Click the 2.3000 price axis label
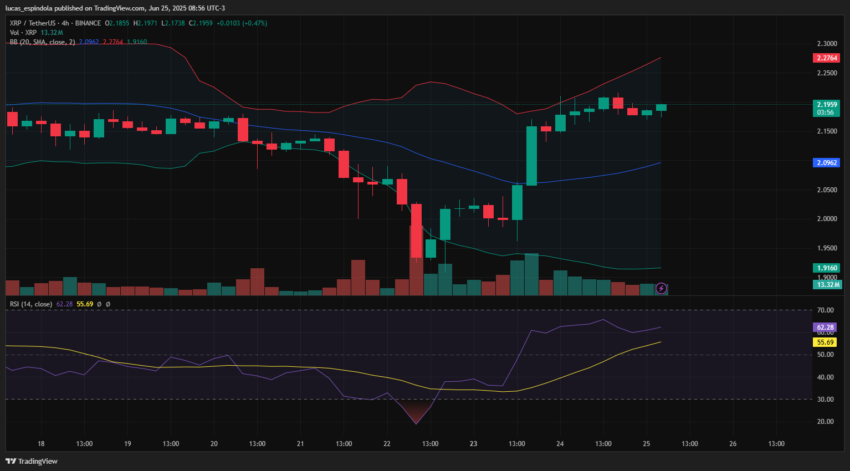This screenshot has width=850, height=471. click(x=827, y=43)
